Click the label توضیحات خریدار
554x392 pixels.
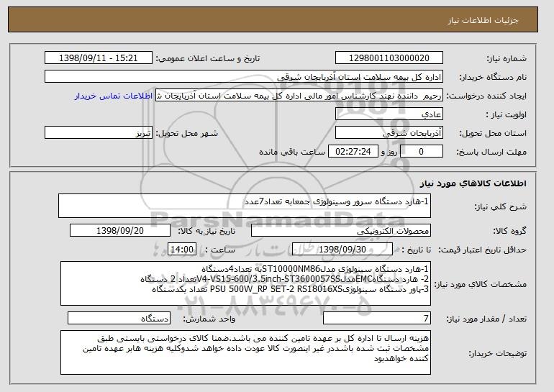tap(498, 353)
